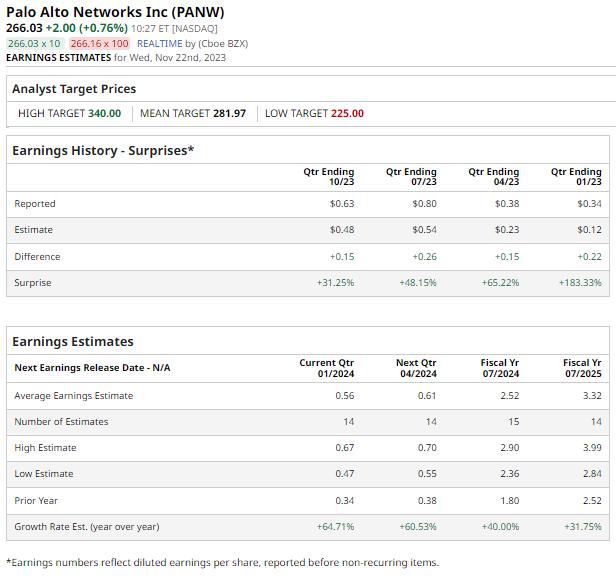Click the Number of Estimates row label
This screenshot has width=616, height=578.
(x=61, y=422)
